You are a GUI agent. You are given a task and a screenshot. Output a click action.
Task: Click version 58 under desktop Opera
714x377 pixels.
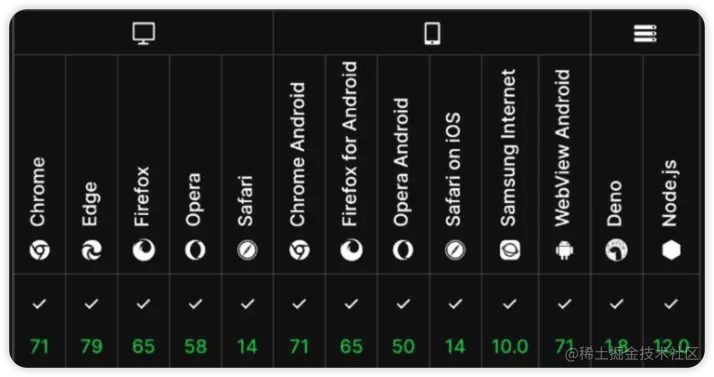click(x=195, y=346)
